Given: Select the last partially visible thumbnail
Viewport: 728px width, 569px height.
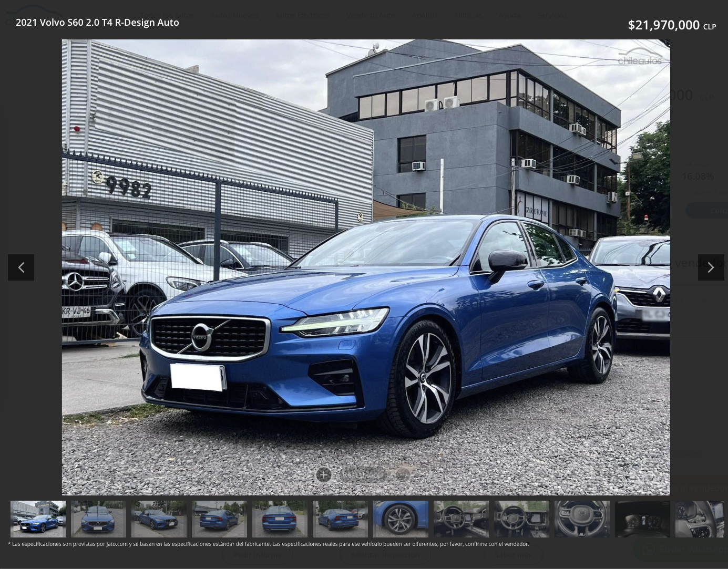Looking at the screenshot, I should (x=700, y=519).
